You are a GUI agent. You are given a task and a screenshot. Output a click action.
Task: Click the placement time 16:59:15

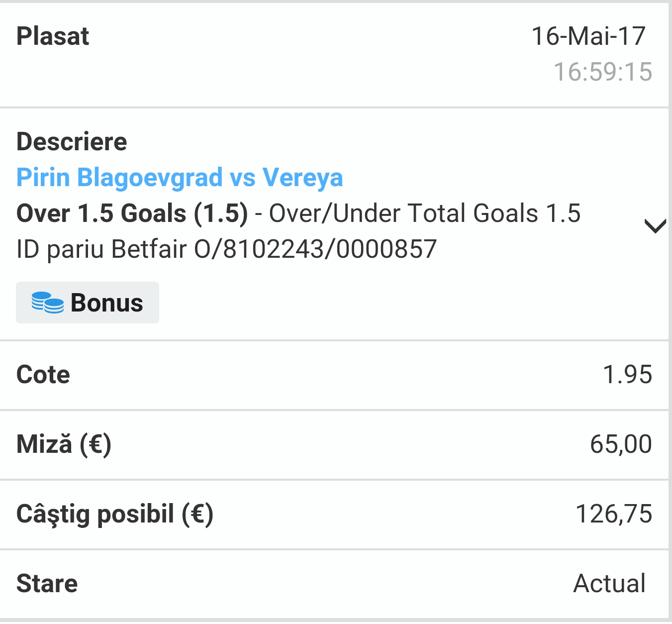click(x=603, y=72)
